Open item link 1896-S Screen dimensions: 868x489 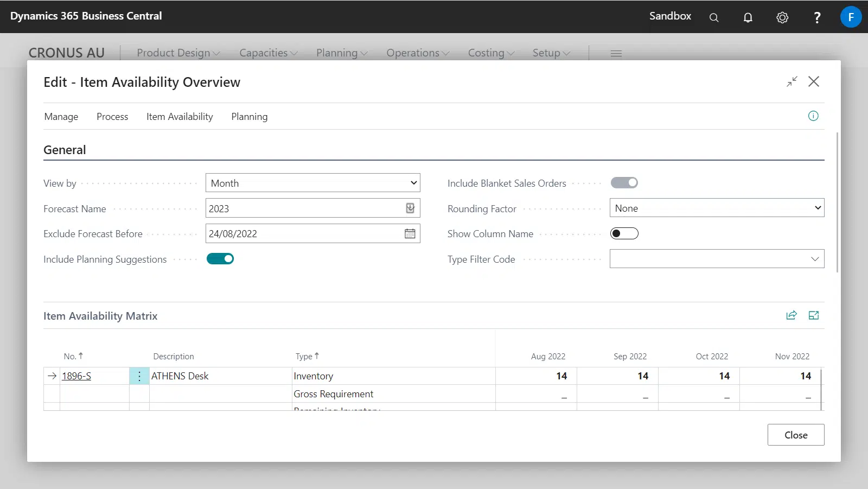76,376
